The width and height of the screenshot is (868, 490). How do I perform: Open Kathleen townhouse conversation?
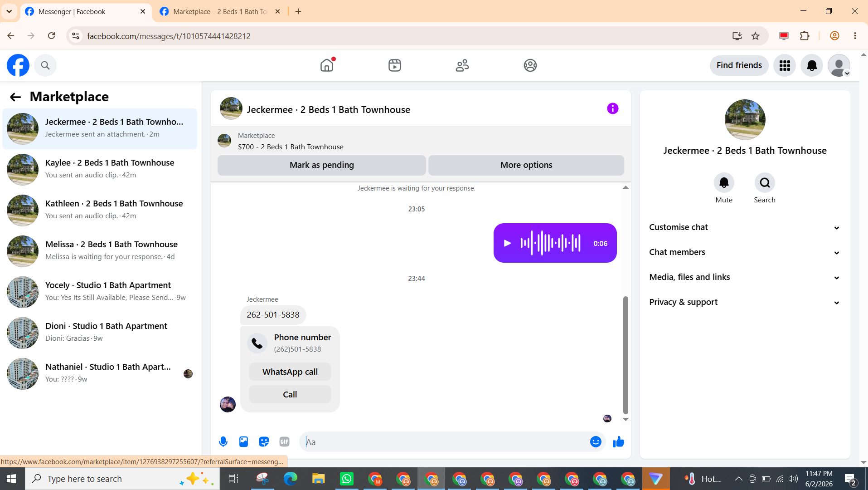(100, 210)
